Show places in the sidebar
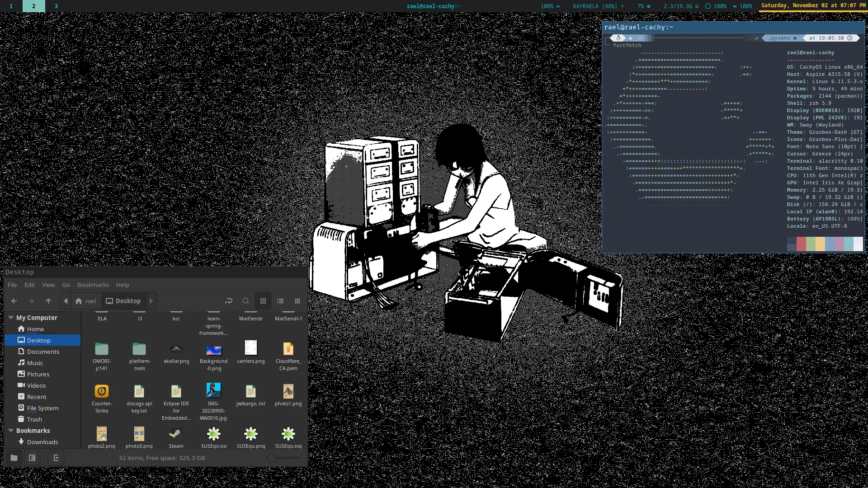 14,458
